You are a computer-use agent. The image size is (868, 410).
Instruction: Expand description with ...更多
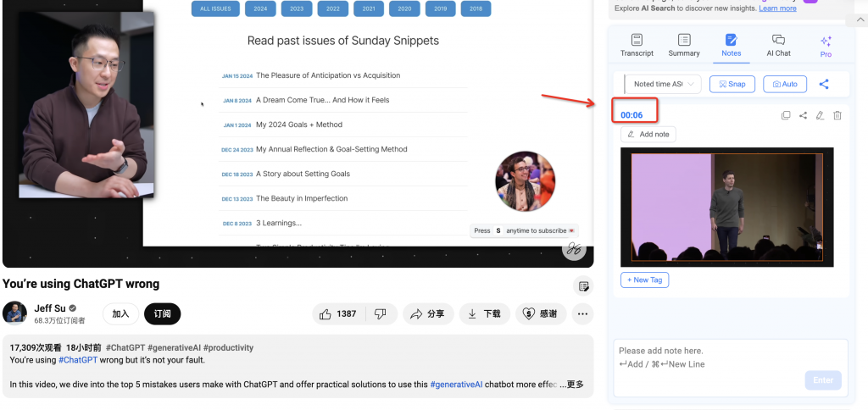pyautogui.click(x=572, y=385)
